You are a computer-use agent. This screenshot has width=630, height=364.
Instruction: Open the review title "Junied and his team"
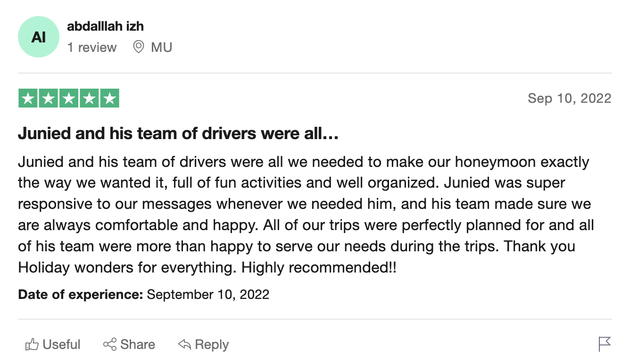click(x=178, y=134)
